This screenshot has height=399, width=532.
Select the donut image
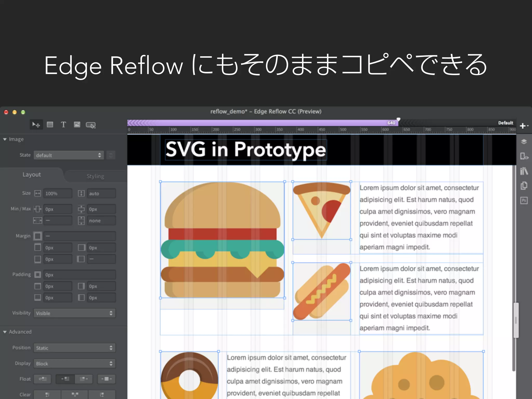tap(189, 375)
